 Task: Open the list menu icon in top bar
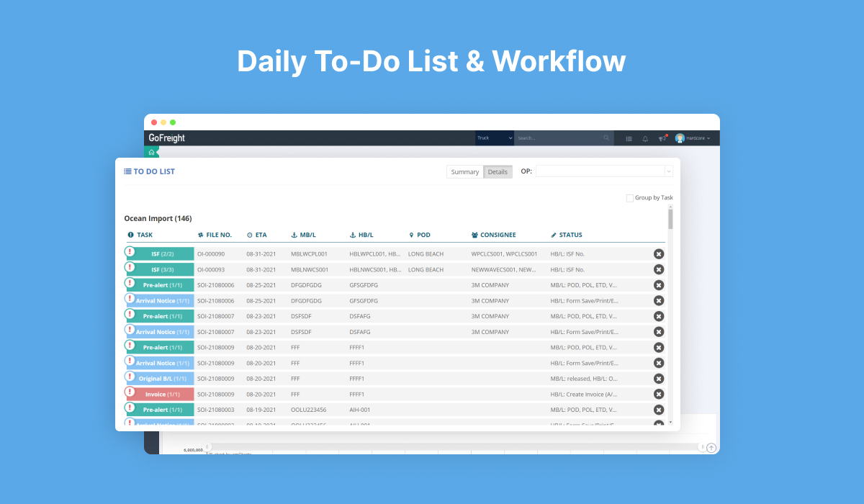(x=629, y=138)
